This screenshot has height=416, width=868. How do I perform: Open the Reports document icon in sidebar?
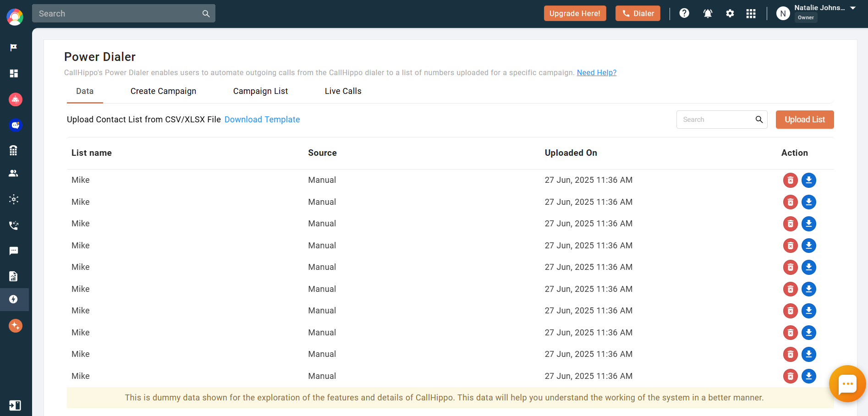pos(14,276)
